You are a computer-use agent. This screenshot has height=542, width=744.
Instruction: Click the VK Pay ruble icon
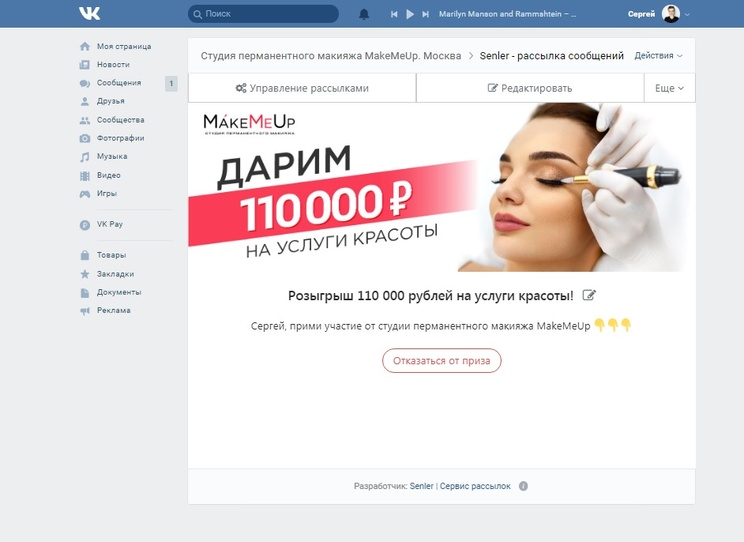point(85,224)
